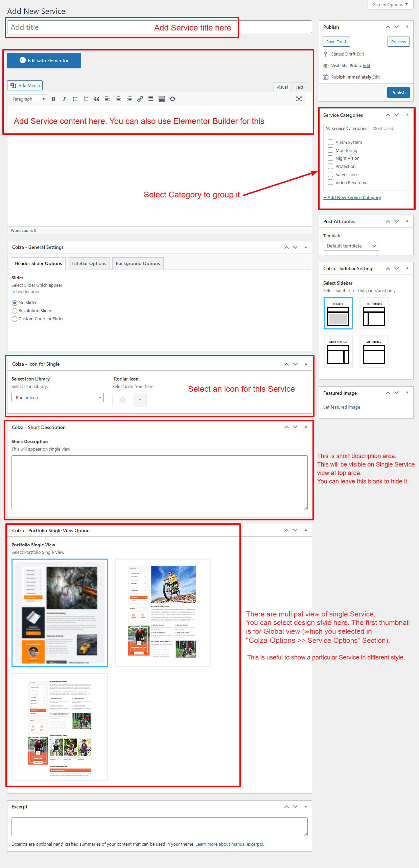
Task: Check the Alarm System category
Action: coord(330,142)
